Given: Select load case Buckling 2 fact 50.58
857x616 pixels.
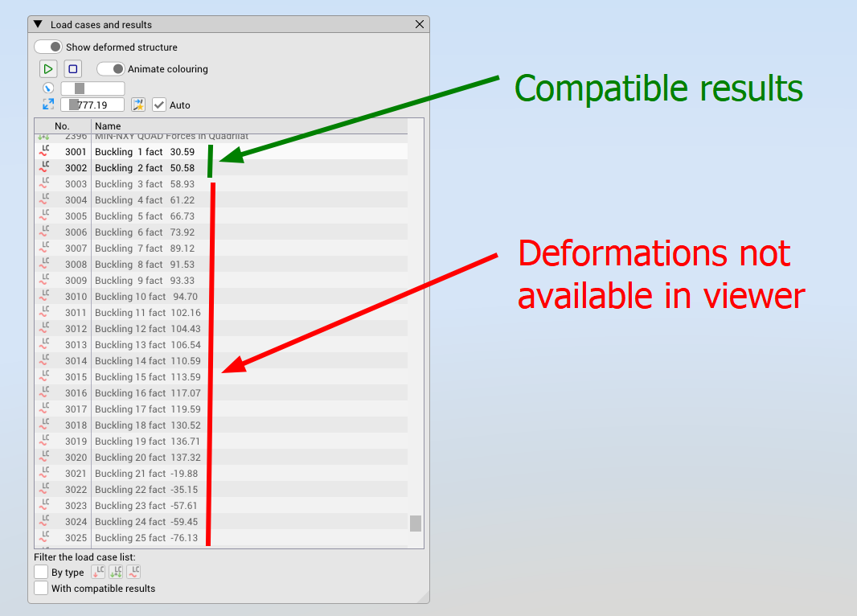Looking at the screenshot, I should (x=145, y=168).
